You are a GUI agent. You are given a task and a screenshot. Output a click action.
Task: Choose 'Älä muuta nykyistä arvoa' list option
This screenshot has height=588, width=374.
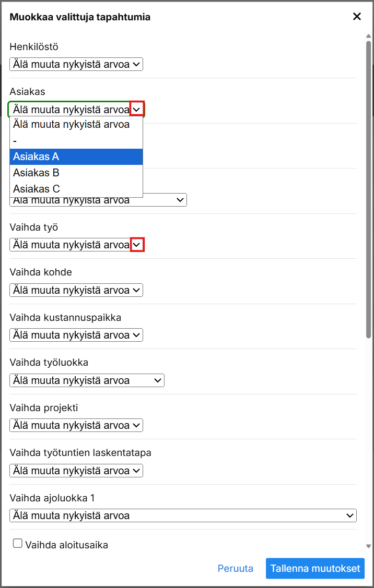coord(76,125)
